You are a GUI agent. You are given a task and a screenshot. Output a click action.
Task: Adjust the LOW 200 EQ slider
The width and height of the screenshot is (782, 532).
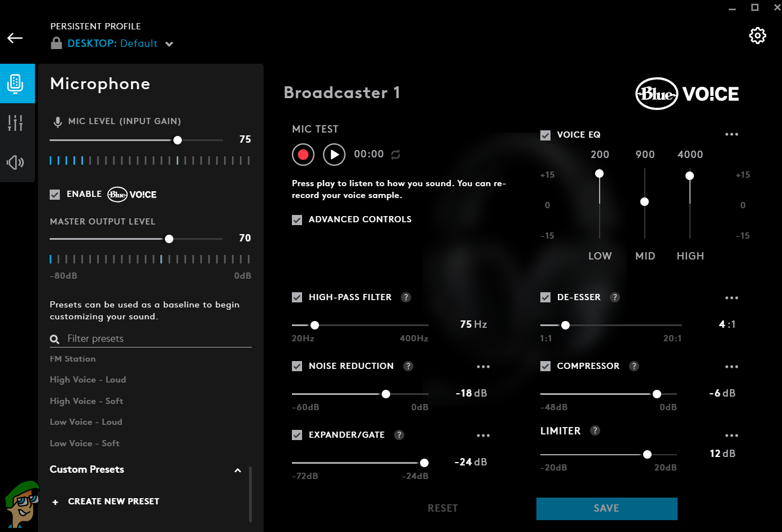pyautogui.click(x=600, y=174)
